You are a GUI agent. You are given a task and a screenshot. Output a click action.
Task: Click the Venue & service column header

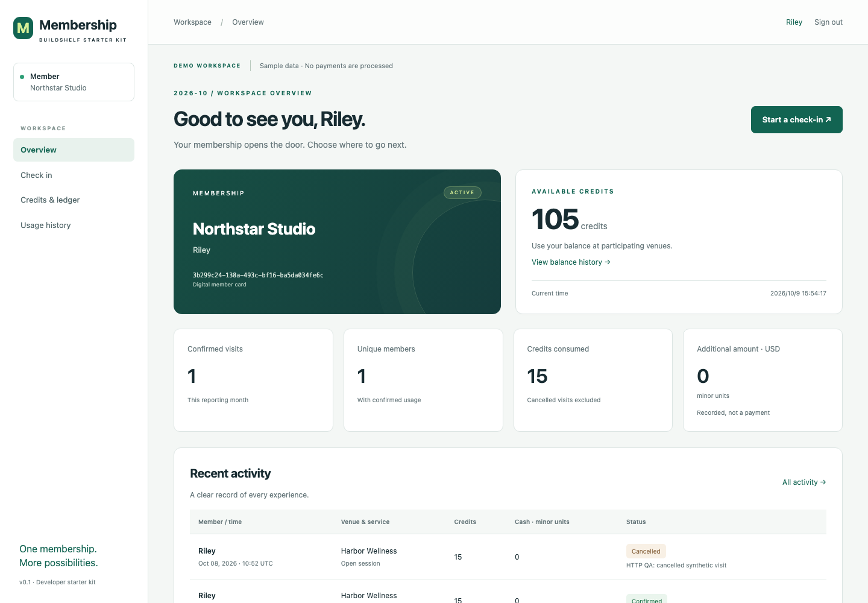coord(365,522)
